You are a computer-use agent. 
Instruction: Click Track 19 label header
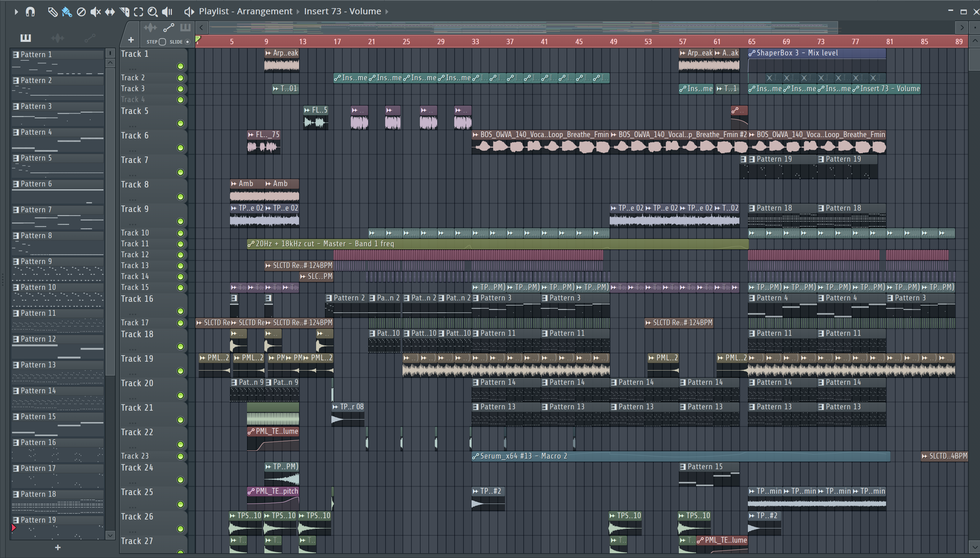[137, 359]
